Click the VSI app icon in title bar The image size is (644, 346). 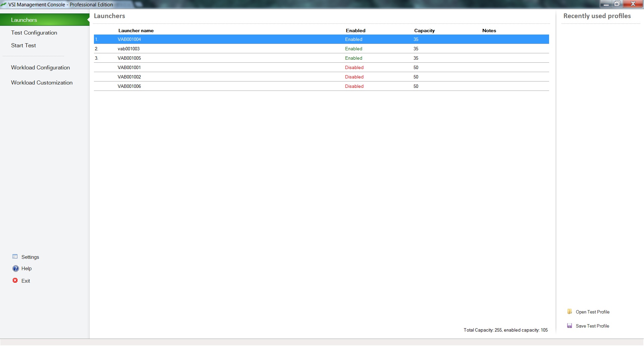point(4,4)
